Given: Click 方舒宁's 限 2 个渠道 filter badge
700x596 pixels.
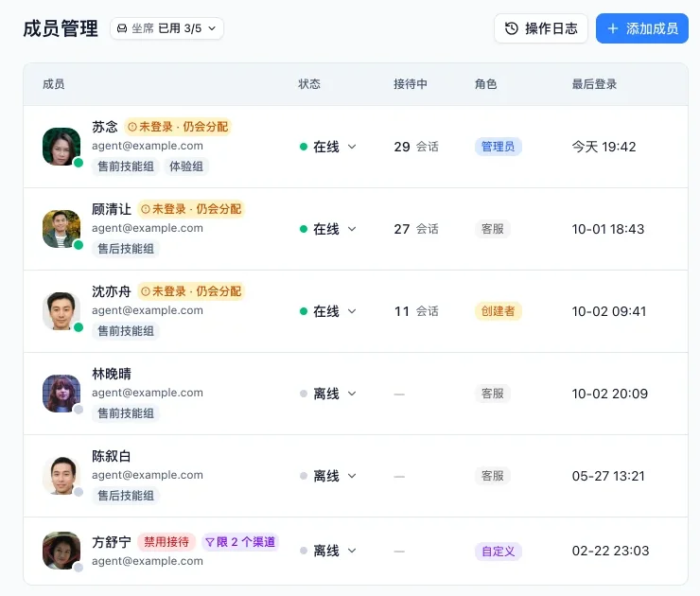Looking at the screenshot, I should click(x=240, y=542).
